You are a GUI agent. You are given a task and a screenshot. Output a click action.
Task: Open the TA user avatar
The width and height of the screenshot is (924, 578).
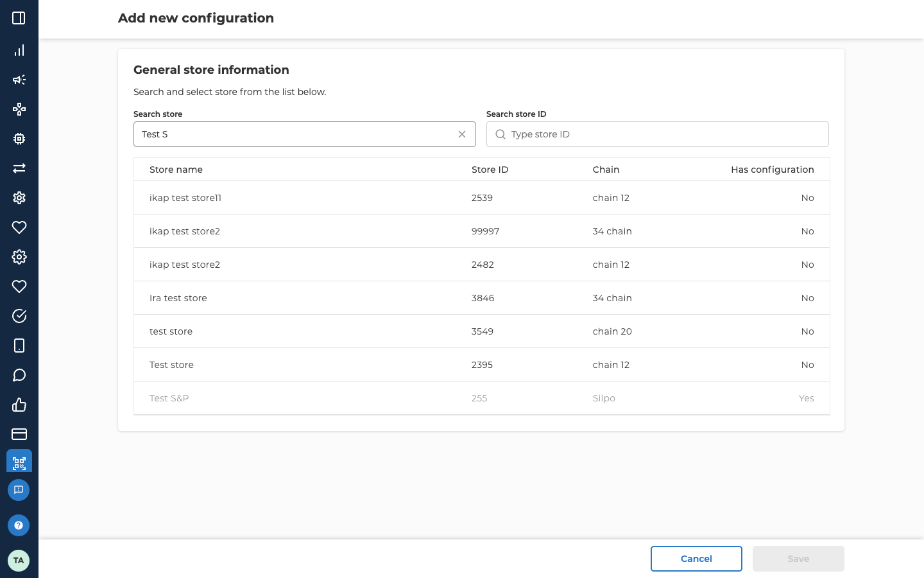click(x=19, y=561)
